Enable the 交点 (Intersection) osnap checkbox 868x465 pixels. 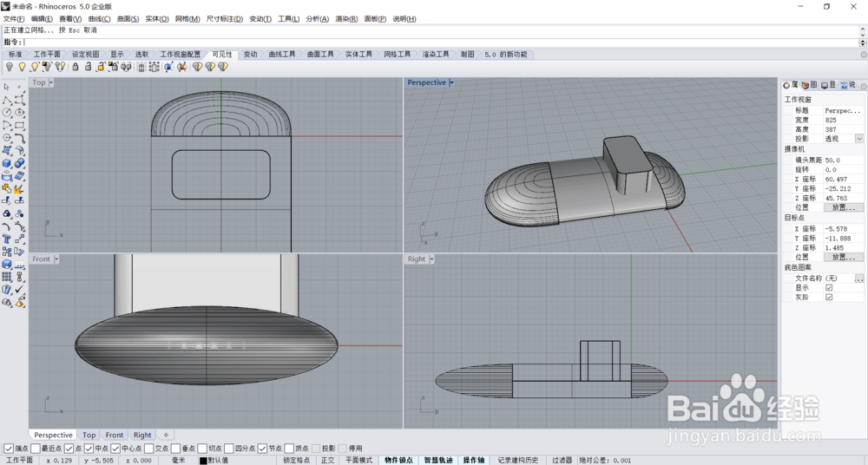pos(149,449)
